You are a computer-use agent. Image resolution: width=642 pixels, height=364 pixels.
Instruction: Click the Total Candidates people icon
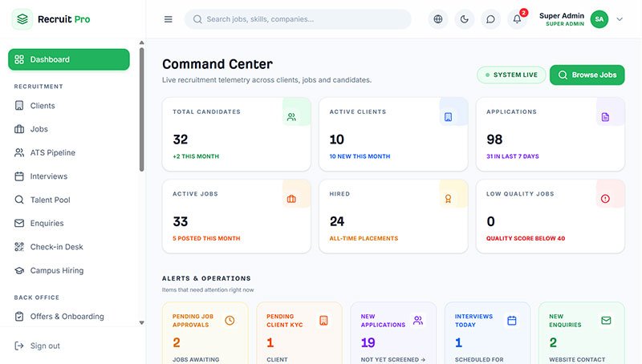[291, 117]
